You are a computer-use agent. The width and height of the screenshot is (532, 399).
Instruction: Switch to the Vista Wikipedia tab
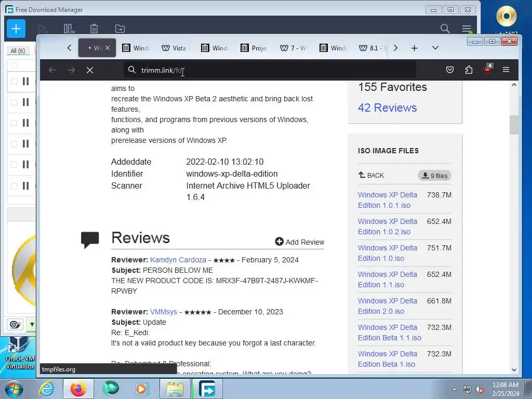(x=174, y=48)
